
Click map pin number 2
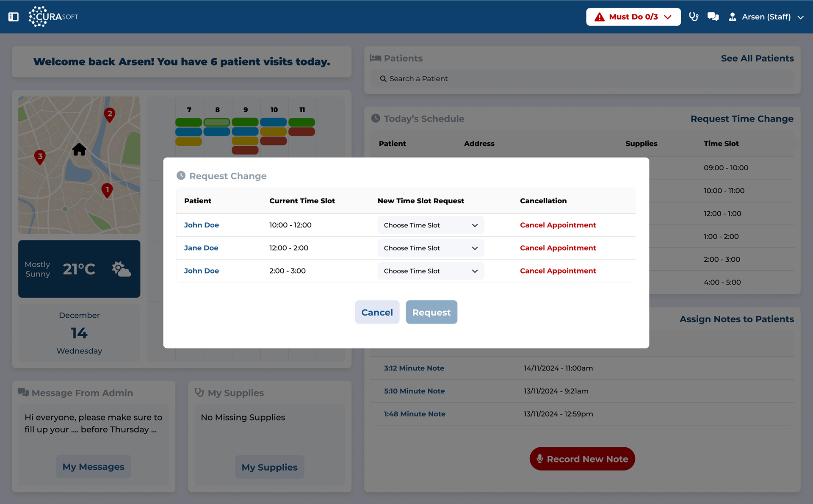point(110,114)
